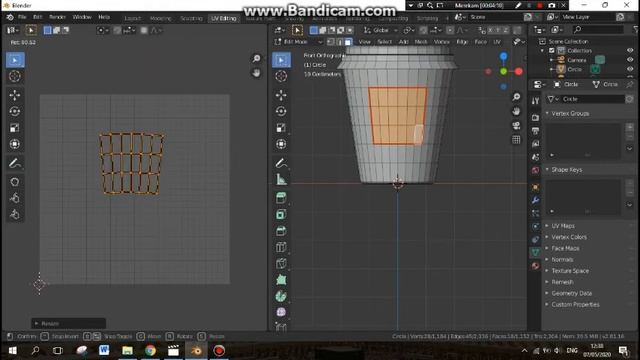
Task: Select the Smooth tool
Action: coord(281,312)
